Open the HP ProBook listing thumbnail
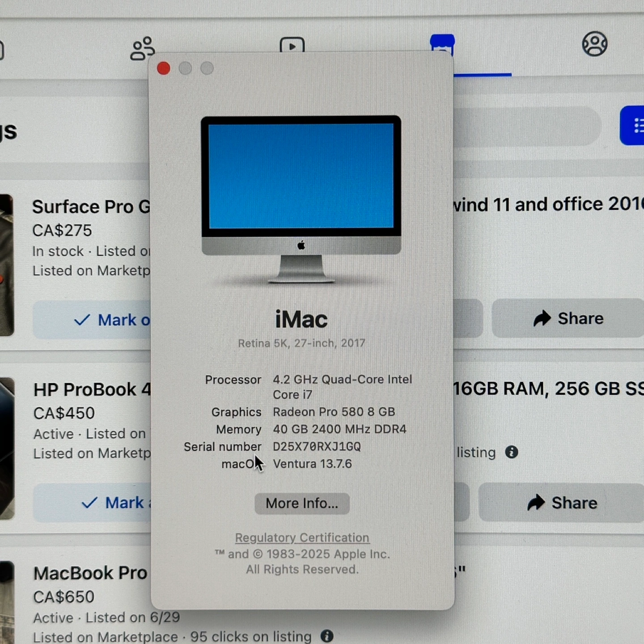The height and width of the screenshot is (644, 644). point(7,449)
